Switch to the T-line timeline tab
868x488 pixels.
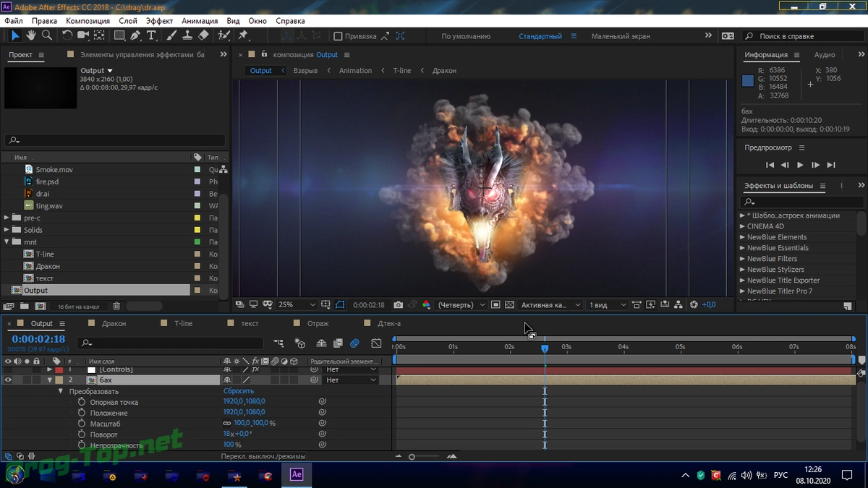[184, 323]
